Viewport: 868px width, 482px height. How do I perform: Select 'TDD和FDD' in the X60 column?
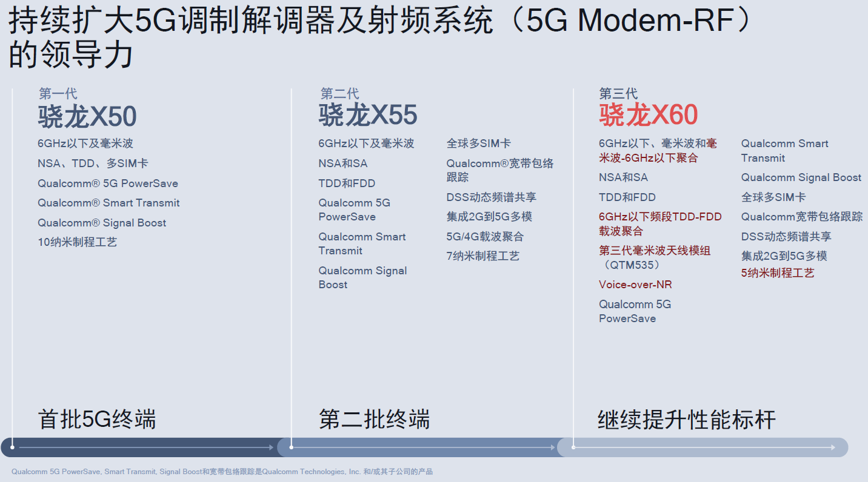point(627,197)
